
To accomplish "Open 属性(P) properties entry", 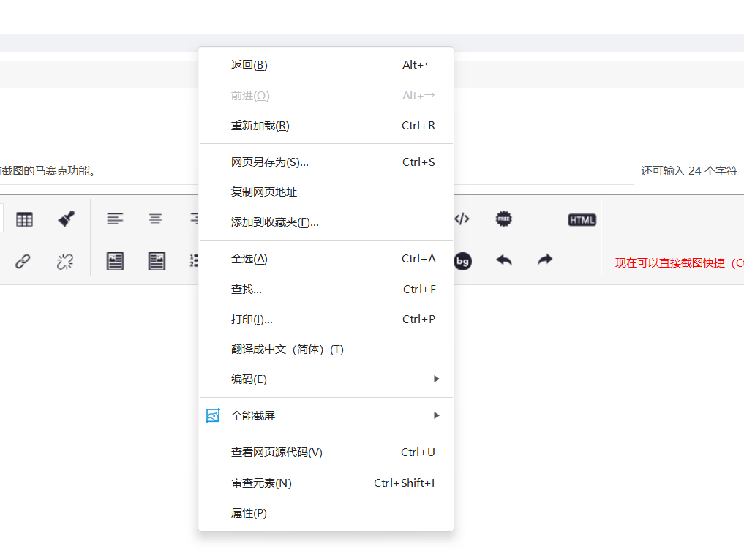I will (x=326, y=513).
